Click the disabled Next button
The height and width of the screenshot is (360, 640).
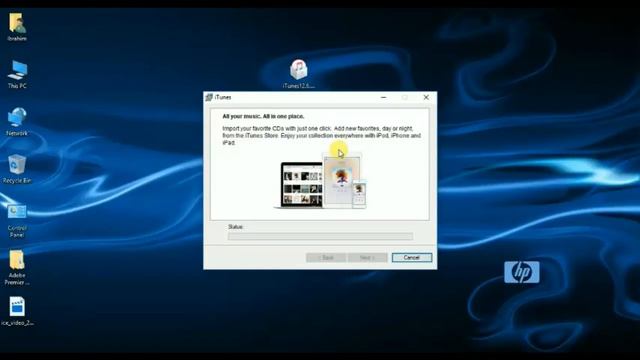(x=367, y=258)
